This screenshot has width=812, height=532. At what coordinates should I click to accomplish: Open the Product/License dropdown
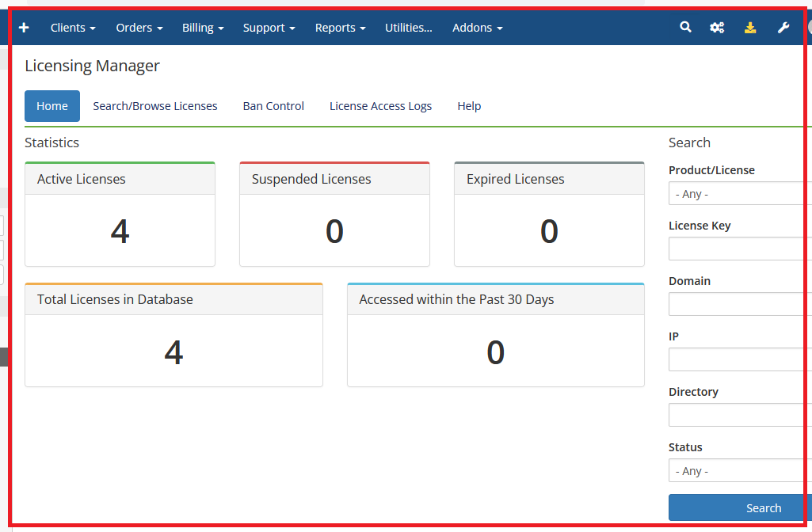740,194
